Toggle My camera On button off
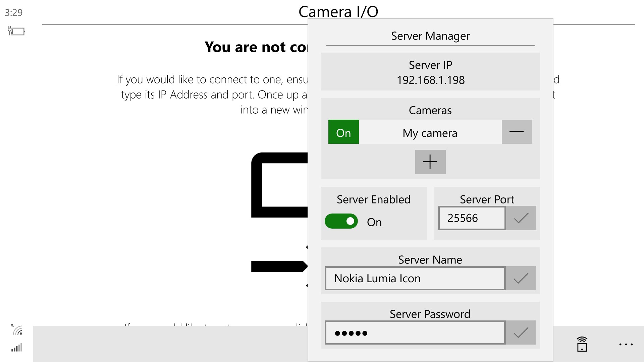 click(343, 132)
